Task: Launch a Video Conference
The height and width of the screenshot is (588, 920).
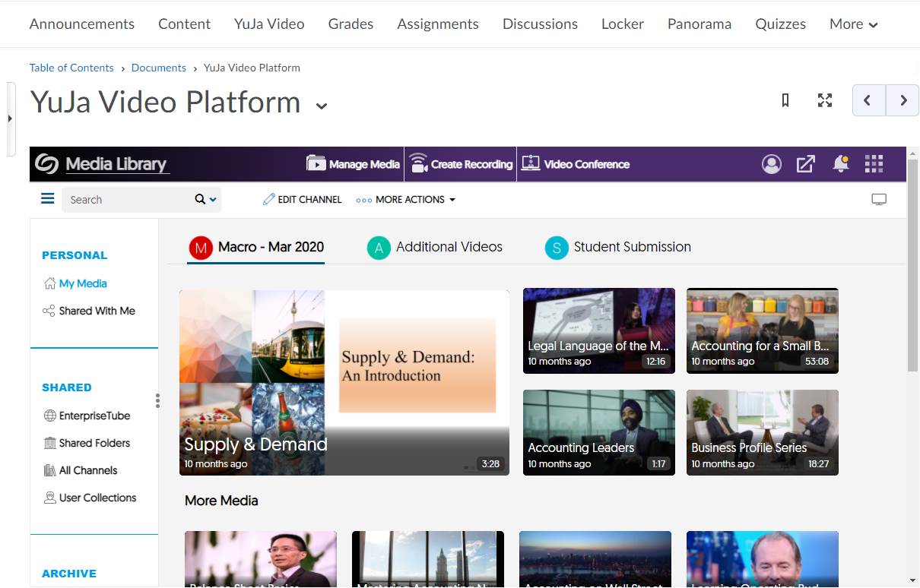Action: [x=576, y=164]
